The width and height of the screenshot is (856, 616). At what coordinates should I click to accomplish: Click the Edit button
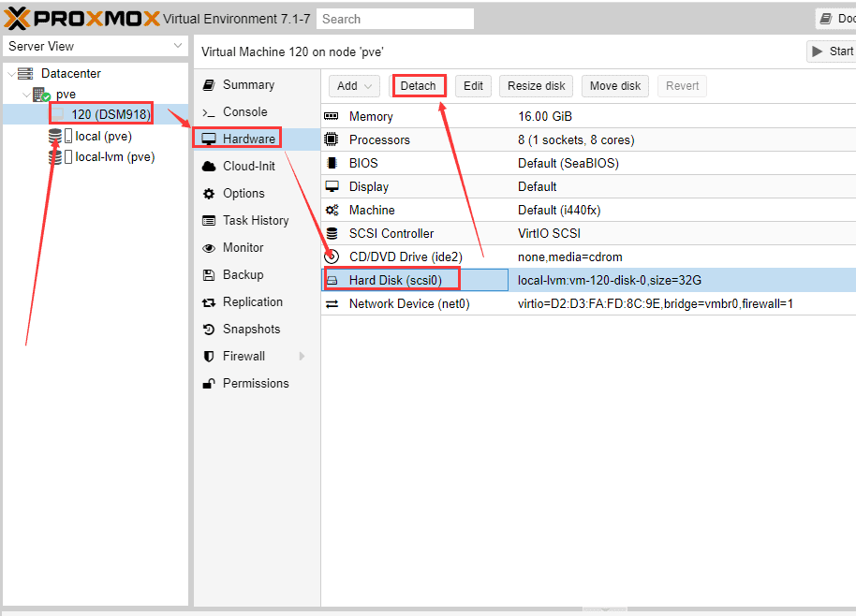(473, 86)
